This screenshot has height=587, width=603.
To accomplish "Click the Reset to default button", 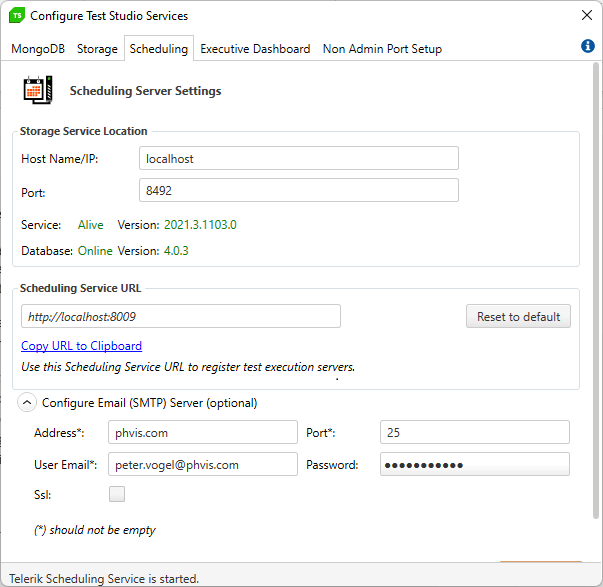I will (x=518, y=316).
